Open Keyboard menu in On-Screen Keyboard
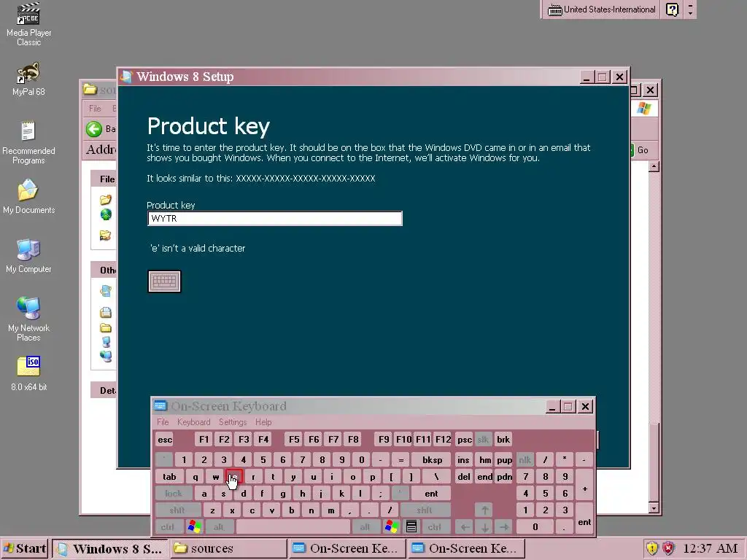 tap(193, 422)
